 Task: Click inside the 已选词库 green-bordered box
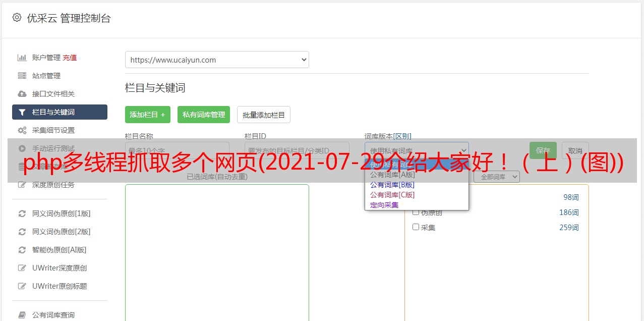(x=217, y=252)
